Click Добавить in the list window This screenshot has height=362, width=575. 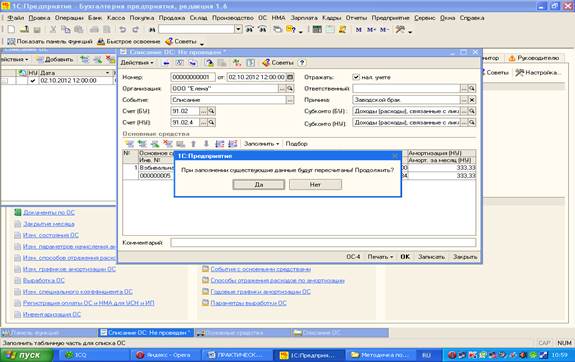point(55,59)
